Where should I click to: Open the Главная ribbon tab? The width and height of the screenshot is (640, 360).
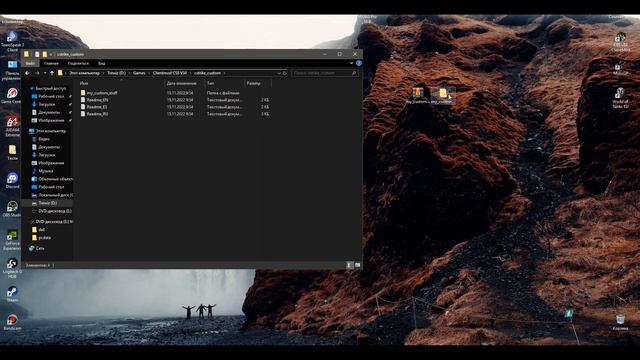(51, 63)
